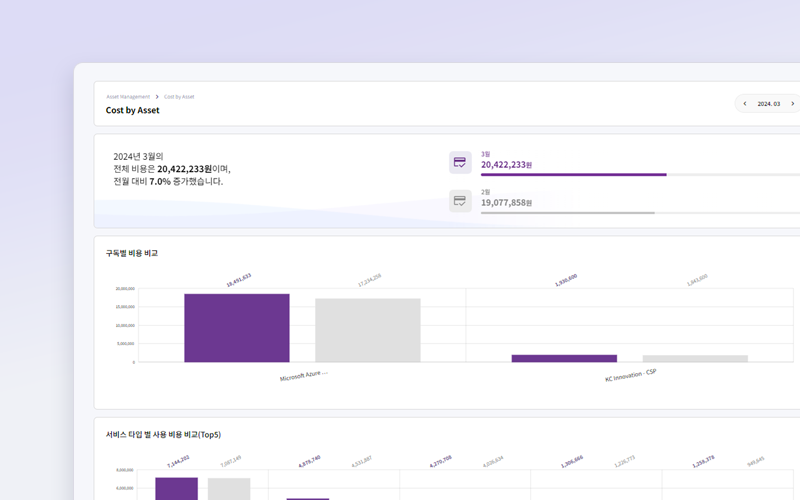Click the Cost by Asset breadcrumb
Screen dimensions: 800x500
point(179,96)
